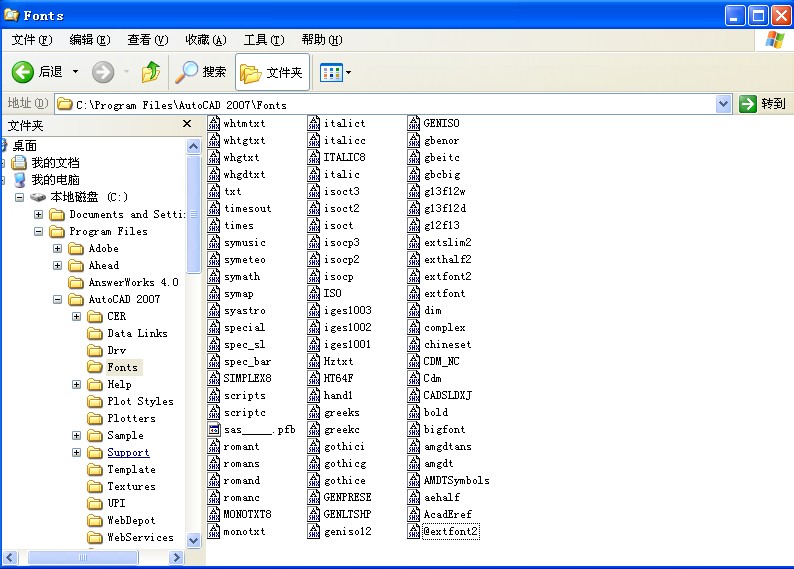Select the txt font file icon
794x569 pixels.
214,191
